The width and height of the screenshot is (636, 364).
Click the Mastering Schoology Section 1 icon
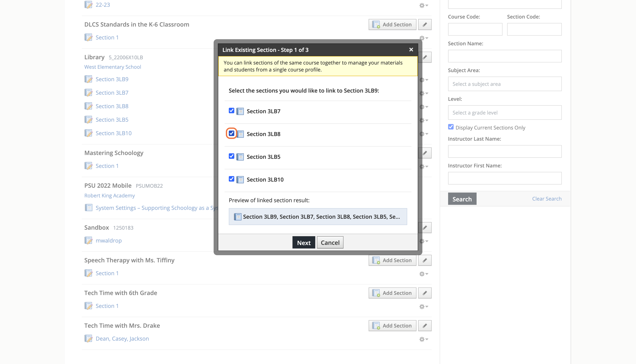(x=88, y=166)
